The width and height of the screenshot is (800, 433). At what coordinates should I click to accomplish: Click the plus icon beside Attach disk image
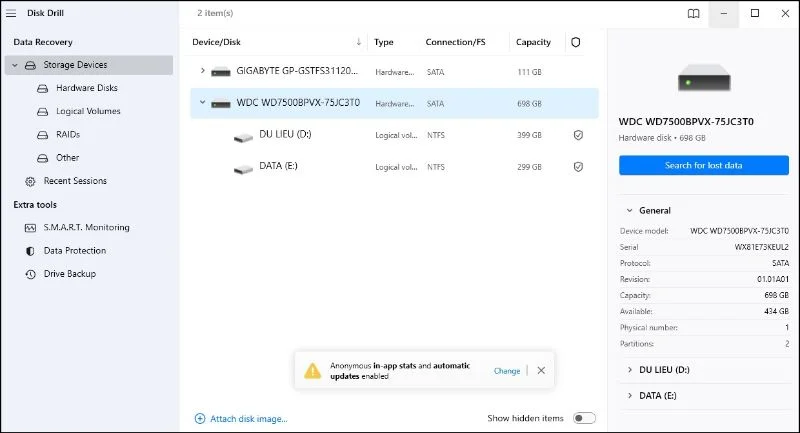[x=200, y=419]
